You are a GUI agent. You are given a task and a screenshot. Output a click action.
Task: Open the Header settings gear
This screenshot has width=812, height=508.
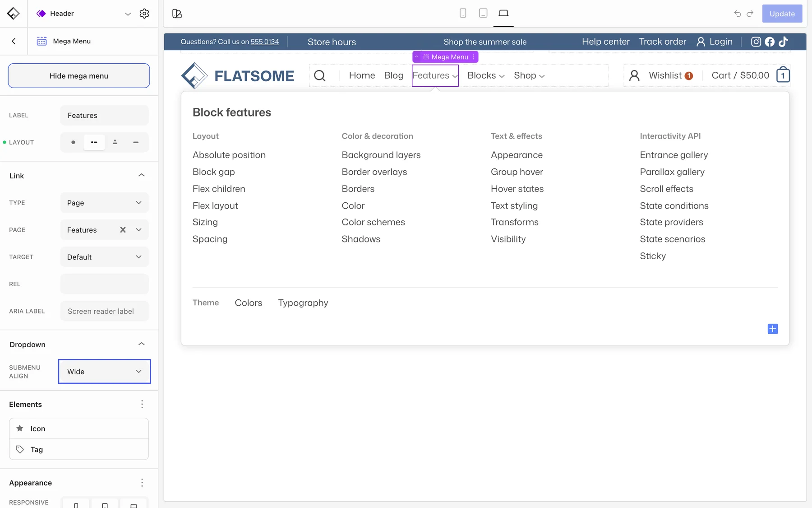point(144,14)
